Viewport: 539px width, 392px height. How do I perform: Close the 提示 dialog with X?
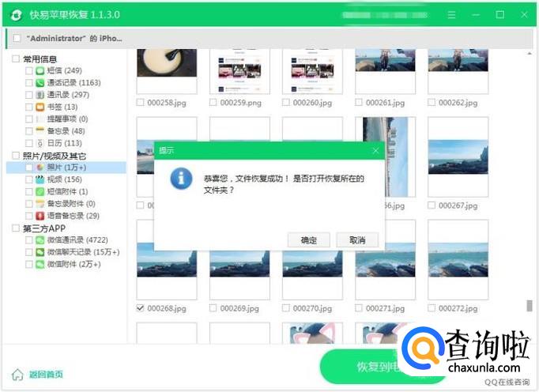point(375,151)
